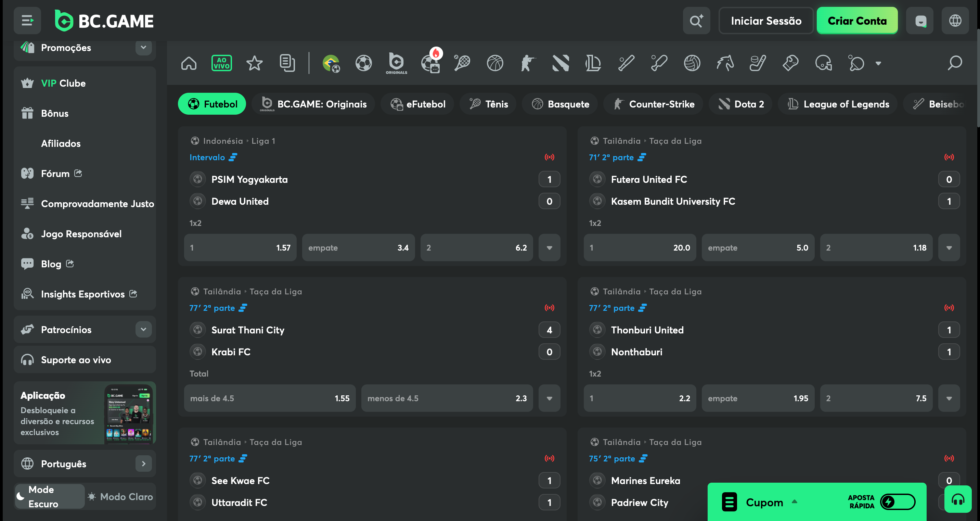Image resolution: width=980 pixels, height=521 pixels.
Task: Switch to Mode Escuro theme
Action: (50, 497)
